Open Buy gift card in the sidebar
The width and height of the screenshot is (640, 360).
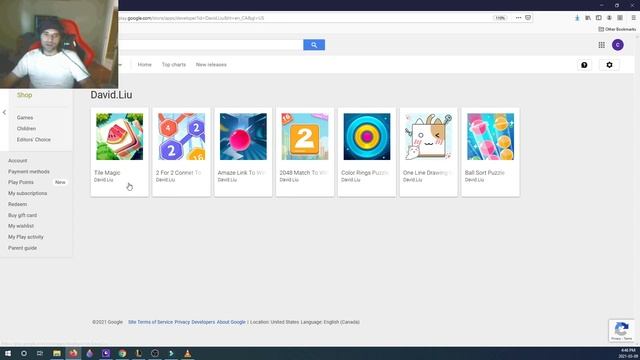[x=22, y=215]
